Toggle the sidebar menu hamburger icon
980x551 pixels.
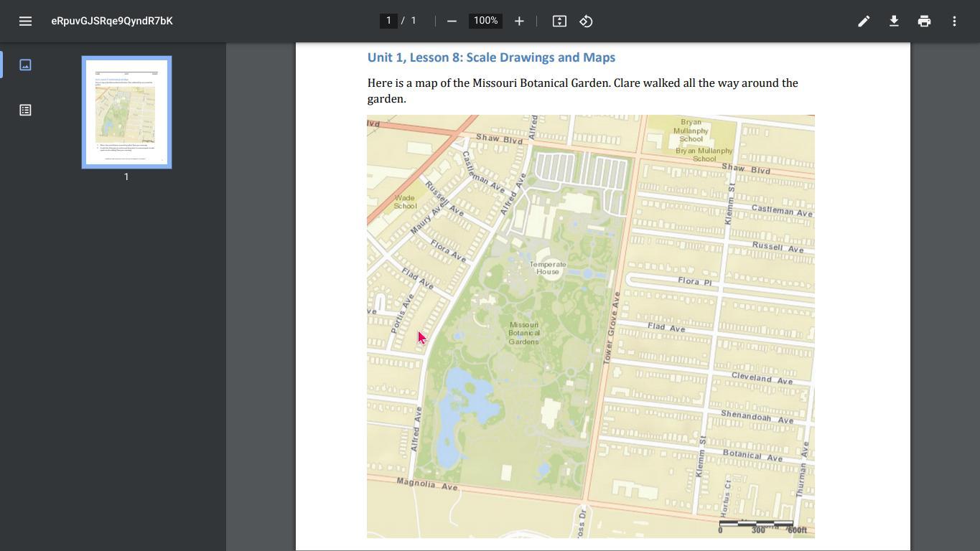(25, 21)
